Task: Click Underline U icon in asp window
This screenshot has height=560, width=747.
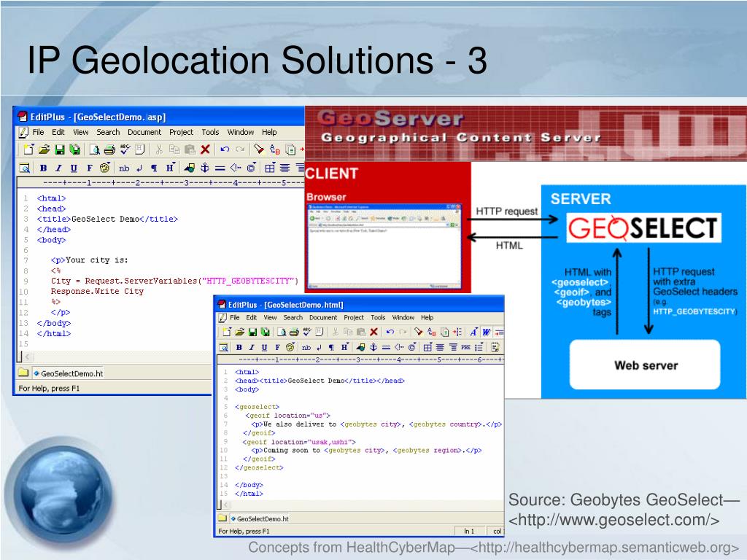Action: [74, 168]
